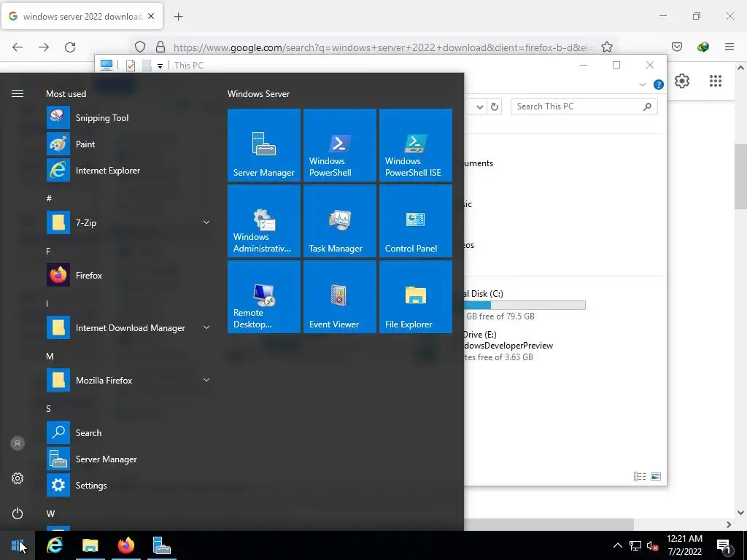Open the Power options in Start
The height and width of the screenshot is (560, 747).
point(18,513)
